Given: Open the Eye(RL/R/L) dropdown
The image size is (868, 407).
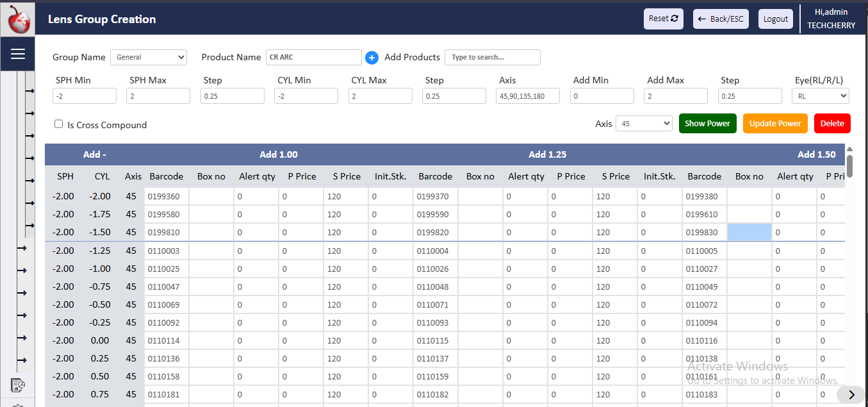Looking at the screenshot, I should [x=821, y=96].
